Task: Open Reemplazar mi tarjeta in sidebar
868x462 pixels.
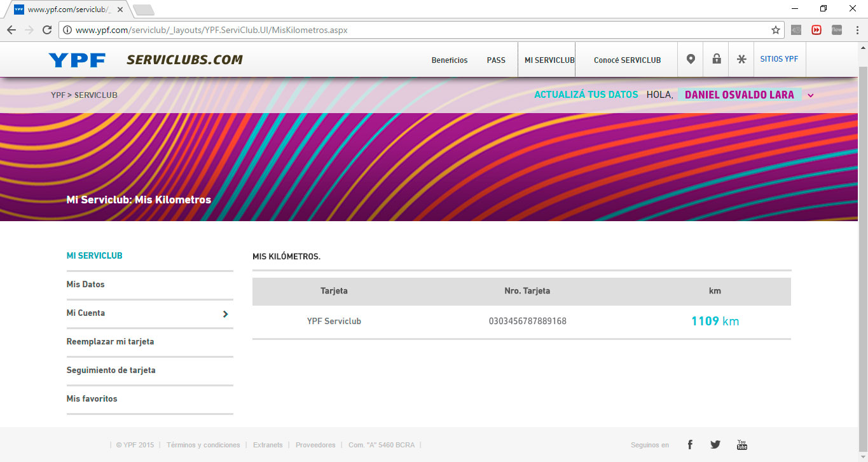Action: click(x=110, y=342)
